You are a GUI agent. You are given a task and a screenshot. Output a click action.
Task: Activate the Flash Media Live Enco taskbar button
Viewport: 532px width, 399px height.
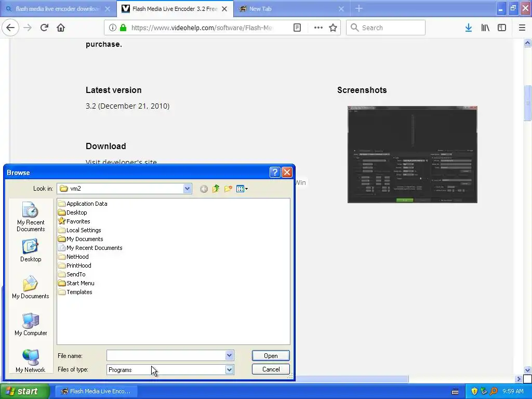point(96,391)
